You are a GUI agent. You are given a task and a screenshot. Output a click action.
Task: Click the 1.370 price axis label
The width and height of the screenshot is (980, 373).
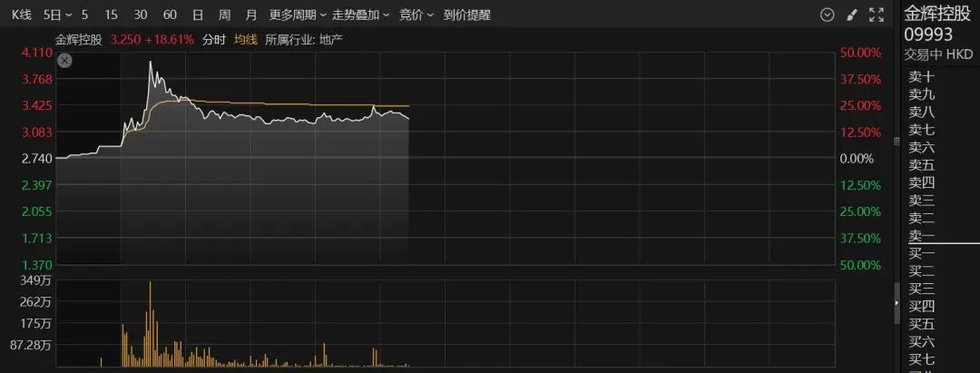(x=37, y=265)
